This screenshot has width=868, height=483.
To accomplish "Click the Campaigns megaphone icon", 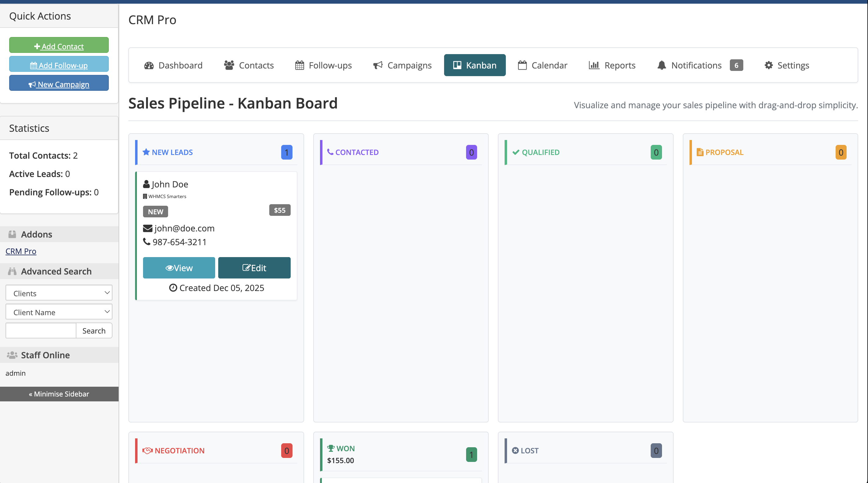I will click(377, 65).
